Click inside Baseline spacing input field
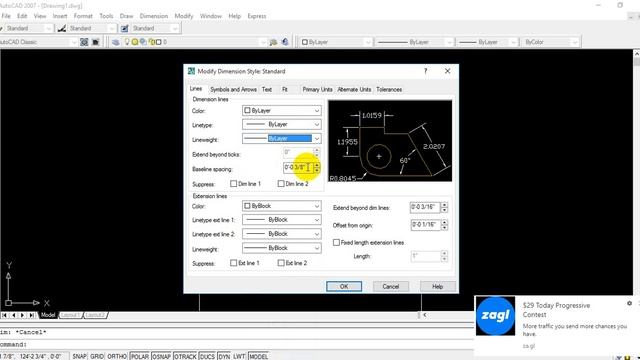Viewport: 640px width, 360px height. tap(298, 167)
